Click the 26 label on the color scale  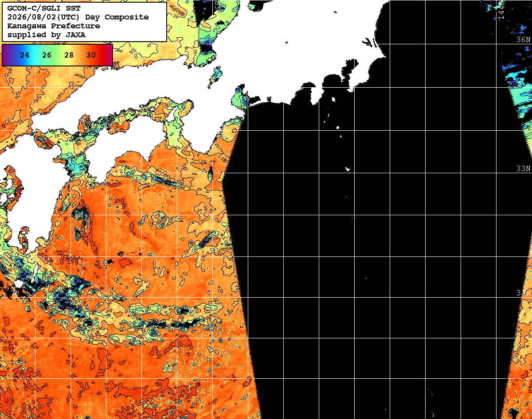pyautogui.click(x=47, y=55)
